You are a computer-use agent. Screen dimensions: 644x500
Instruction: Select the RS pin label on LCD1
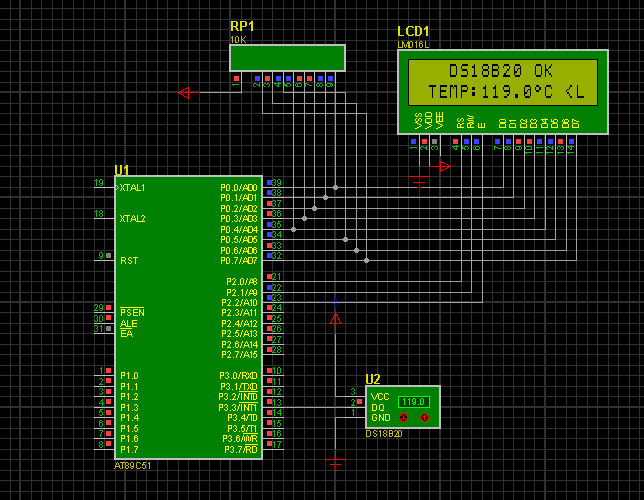(460, 122)
